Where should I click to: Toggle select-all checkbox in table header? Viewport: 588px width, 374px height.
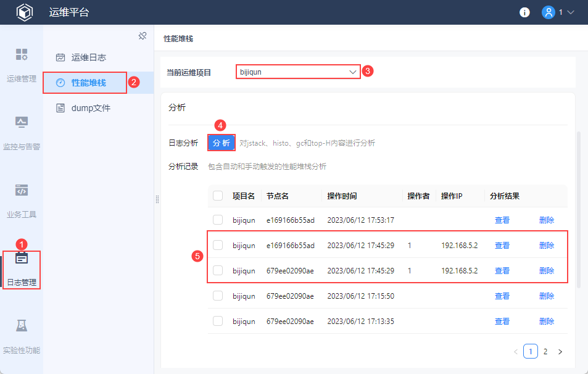[x=218, y=196]
